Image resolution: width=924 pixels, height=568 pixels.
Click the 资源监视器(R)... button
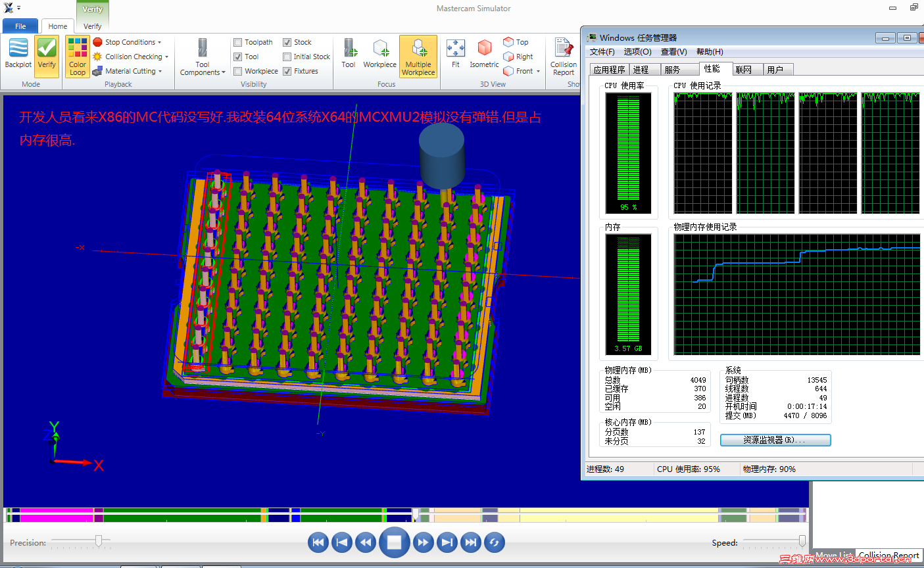775,440
